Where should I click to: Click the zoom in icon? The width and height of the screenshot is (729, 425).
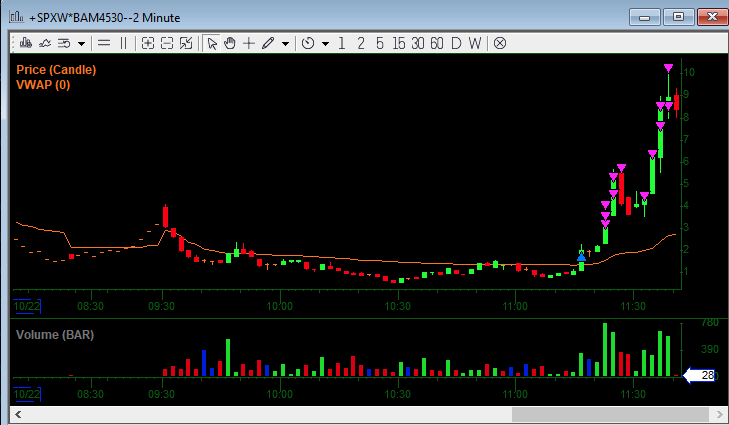pos(148,43)
